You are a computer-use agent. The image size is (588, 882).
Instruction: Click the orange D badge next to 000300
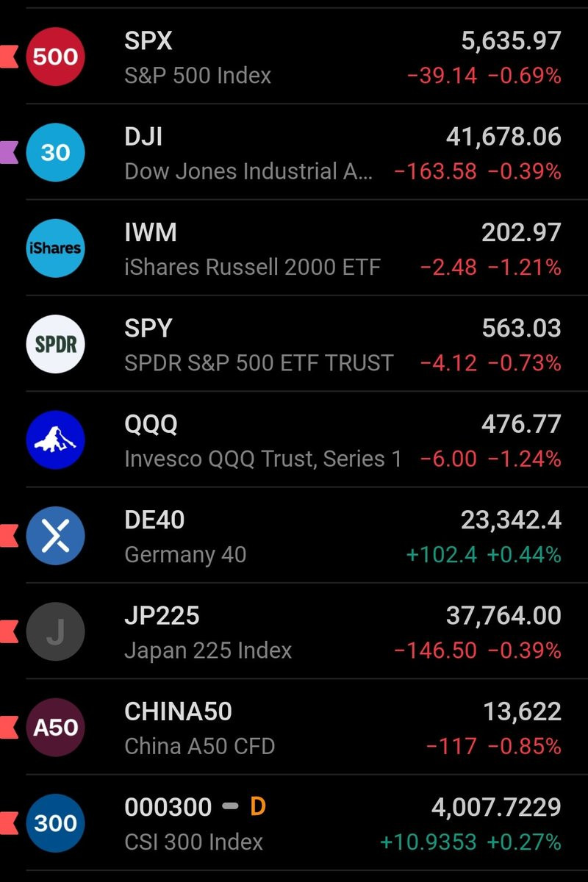coord(257,807)
